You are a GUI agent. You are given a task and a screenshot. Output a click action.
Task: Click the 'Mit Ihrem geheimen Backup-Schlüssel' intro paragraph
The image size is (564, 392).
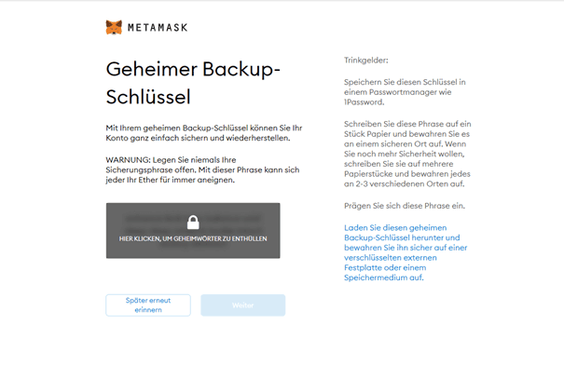tap(205, 131)
